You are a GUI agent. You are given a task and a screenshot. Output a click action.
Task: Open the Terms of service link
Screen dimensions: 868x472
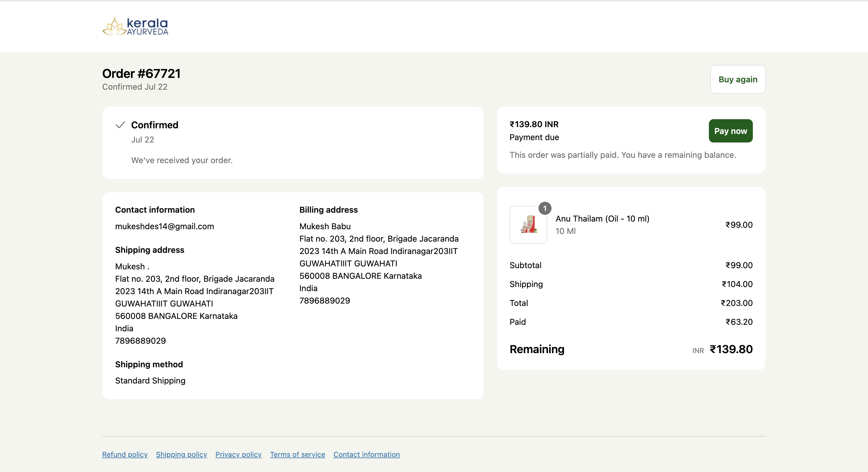point(297,455)
